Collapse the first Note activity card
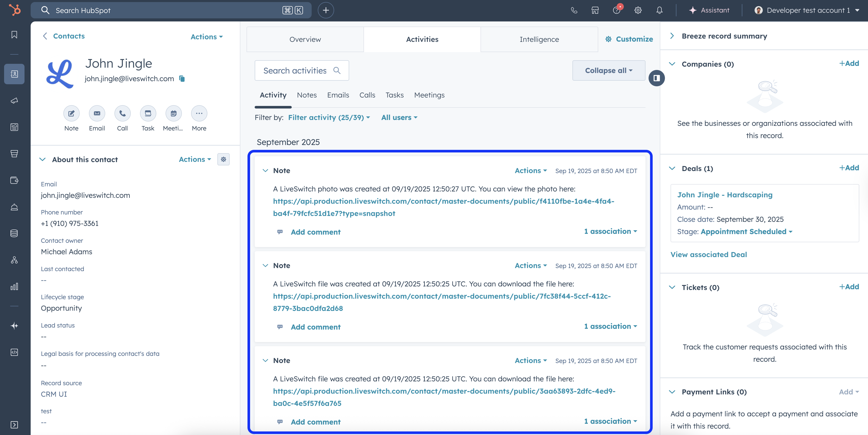868x435 pixels. coord(265,171)
